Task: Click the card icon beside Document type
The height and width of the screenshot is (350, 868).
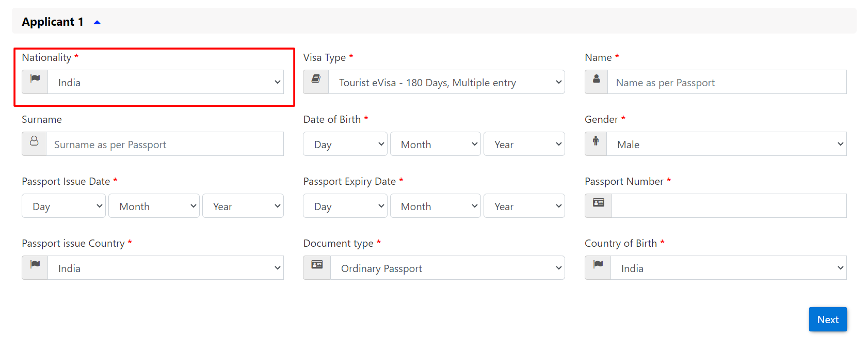Action: [317, 265]
